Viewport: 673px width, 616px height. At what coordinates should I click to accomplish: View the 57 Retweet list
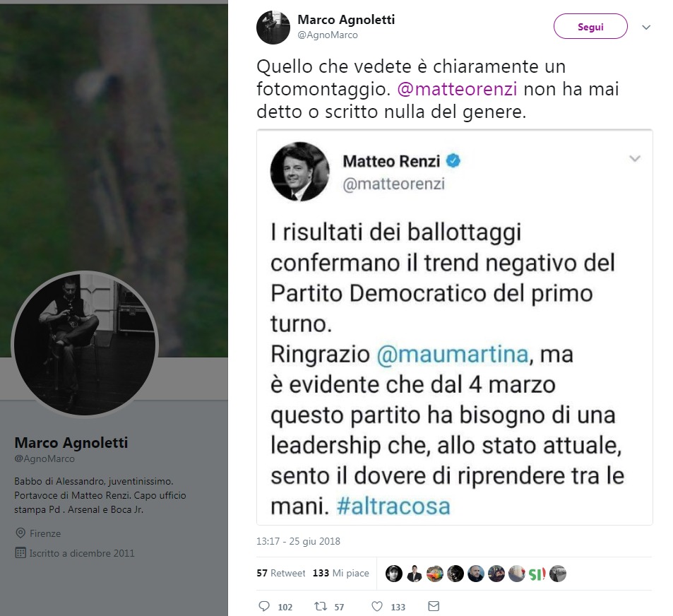(280, 573)
